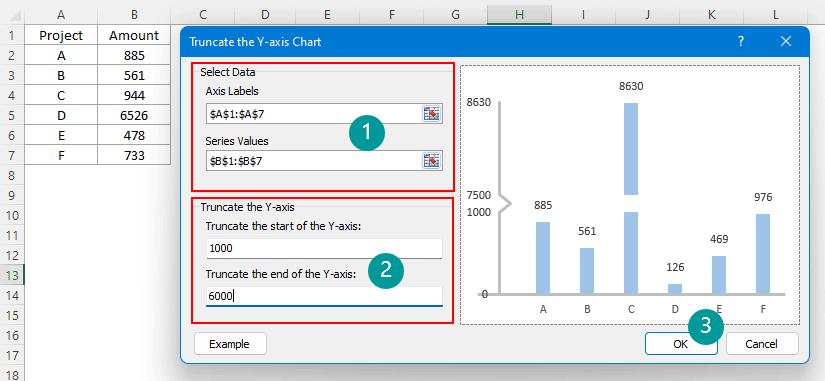The image size is (825, 381).
Task: Close the Truncate the Y-axis Chart dialog
Action: 786,42
